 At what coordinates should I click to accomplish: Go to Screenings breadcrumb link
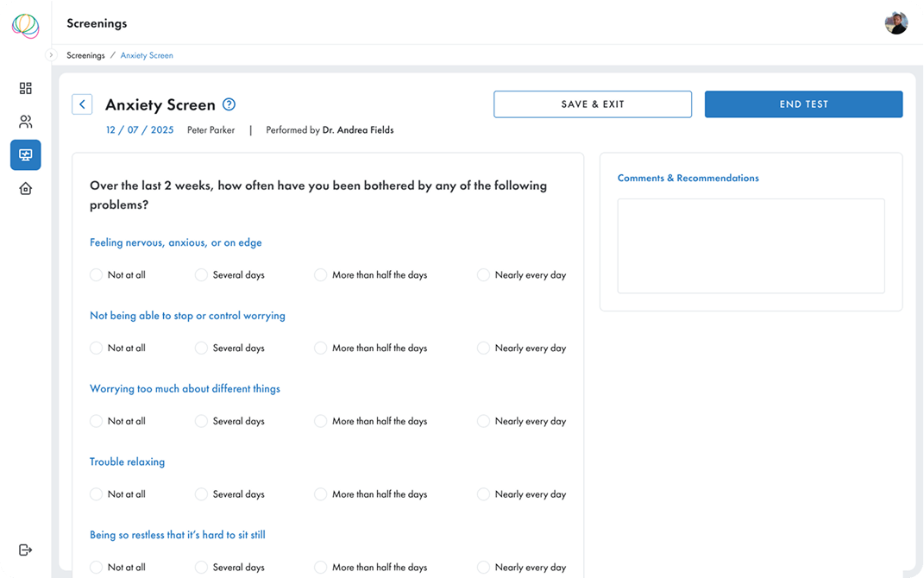click(85, 55)
